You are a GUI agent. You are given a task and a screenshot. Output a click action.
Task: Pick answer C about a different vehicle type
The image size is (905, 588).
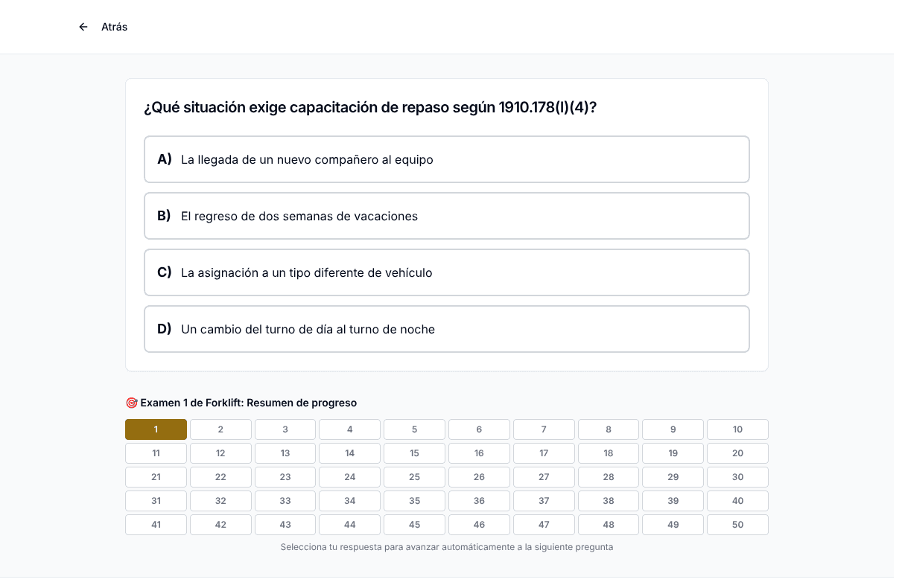(447, 272)
